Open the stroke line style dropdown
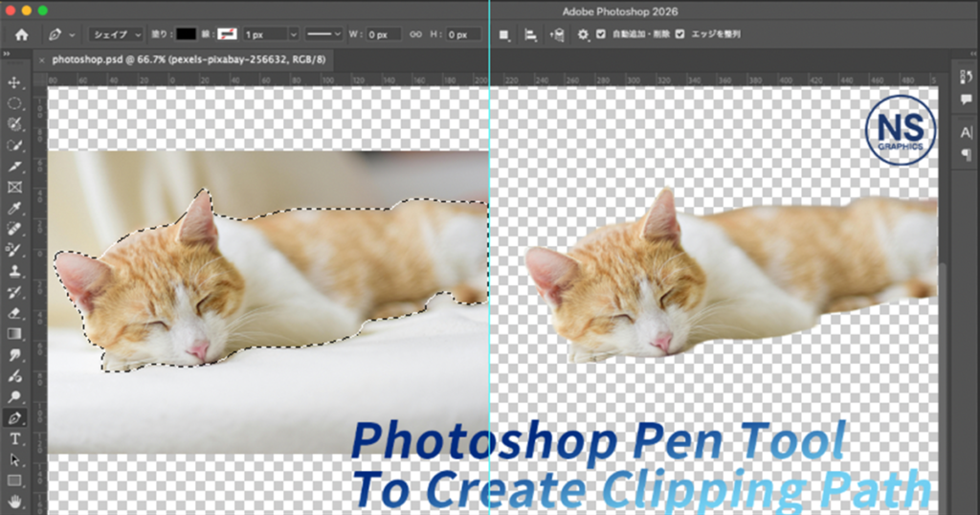The width and height of the screenshot is (980, 515). point(323,34)
